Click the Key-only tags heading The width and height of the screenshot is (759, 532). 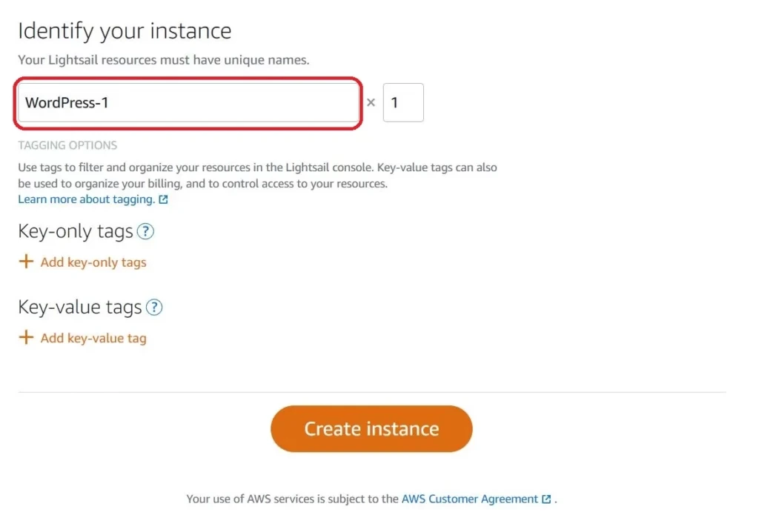[x=76, y=231]
